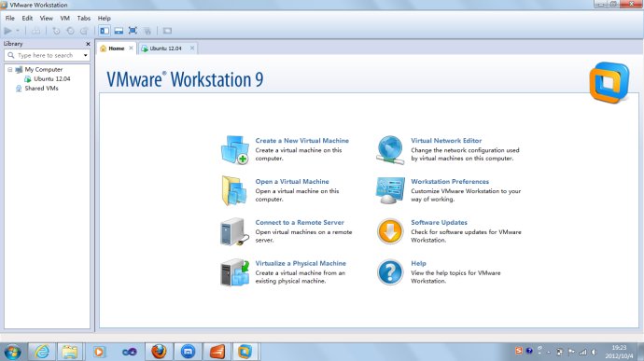Image resolution: width=644 pixels, height=361 pixels.
Task: Click the Create a New Virtual Machine link
Action: click(301, 141)
